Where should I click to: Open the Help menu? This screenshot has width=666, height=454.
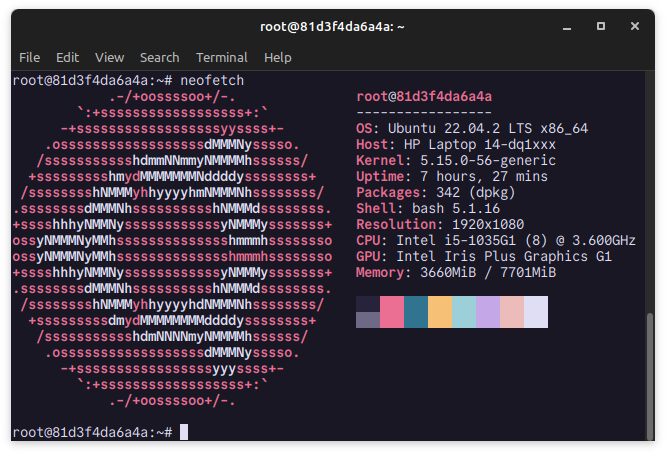click(x=277, y=57)
